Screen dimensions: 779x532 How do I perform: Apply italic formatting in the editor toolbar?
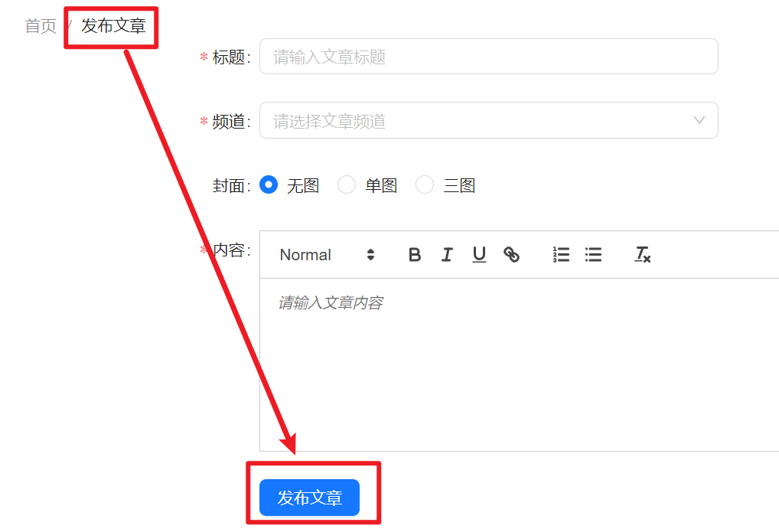pyautogui.click(x=447, y=255)
